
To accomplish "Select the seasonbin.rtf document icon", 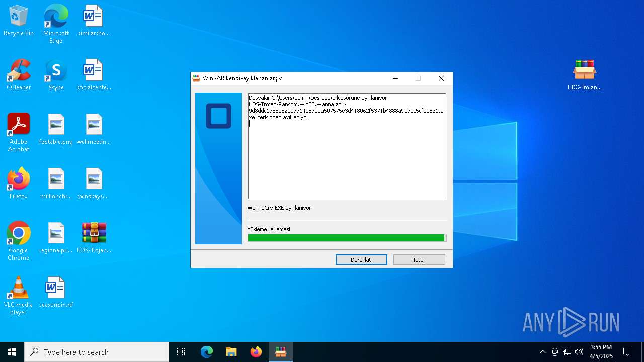I will (56, 293).
